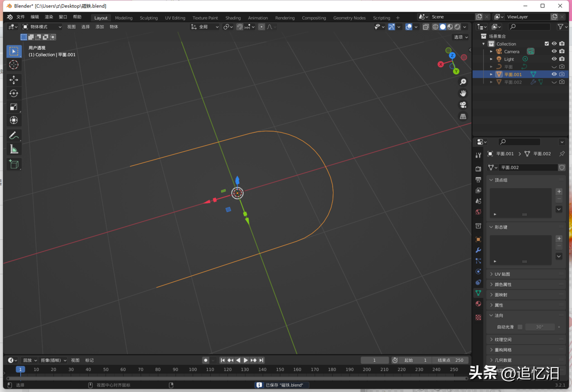The width and height of the screenshot is (572, 392).
Task: Select the Scale tool
Action: 14,107
